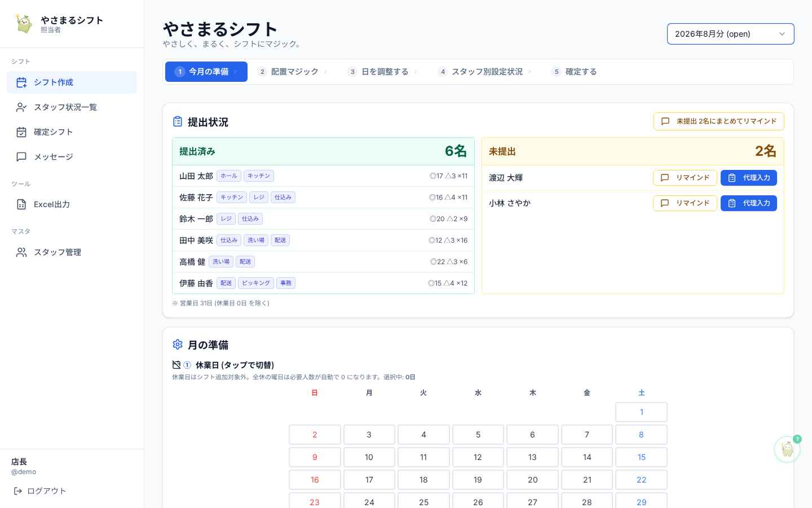Click 代理入力 for 渡辺 大輝
The width and height of the screenshot is (812, 508).
pyautogui.click(x=749, y=178)
